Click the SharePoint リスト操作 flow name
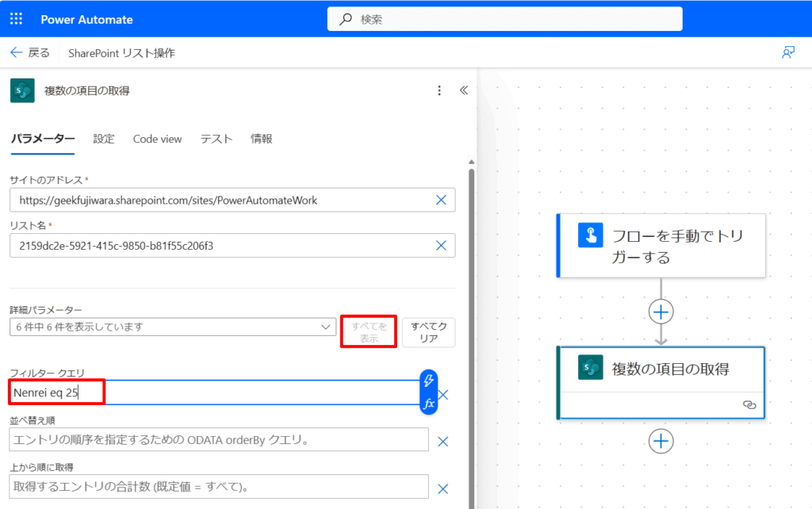The width and height of the screenshot is (812, 509). point(121,53)
